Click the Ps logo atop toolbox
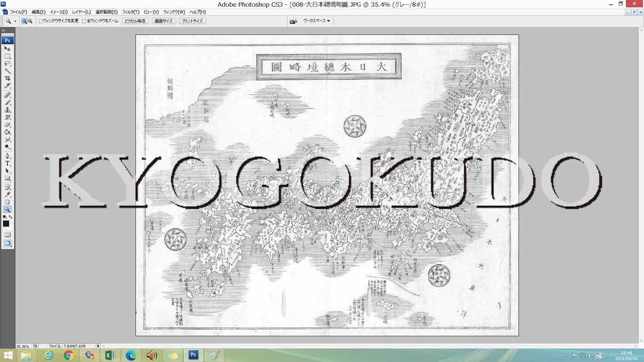This screenshot has height=362, width=644. pos(7,40)
